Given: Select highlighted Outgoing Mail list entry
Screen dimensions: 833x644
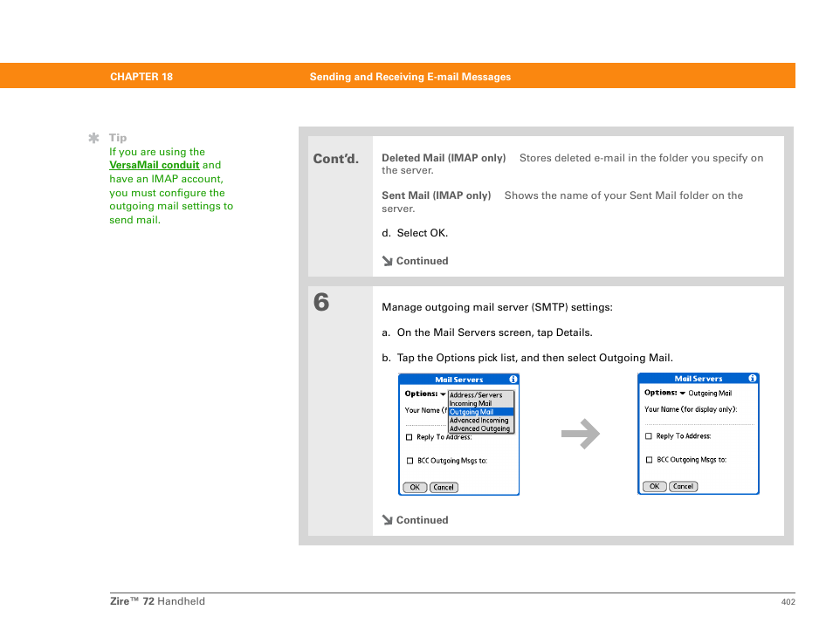Looking at the screenshot, I should (481, 412).
